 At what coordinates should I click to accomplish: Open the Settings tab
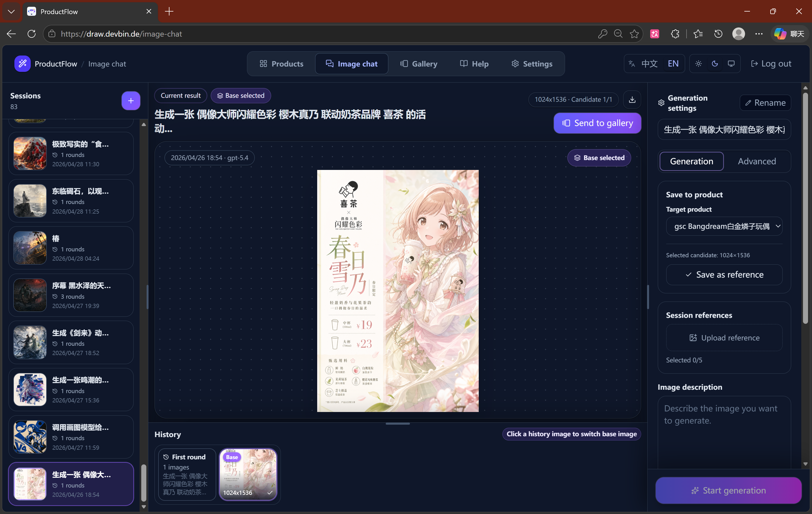532,64
